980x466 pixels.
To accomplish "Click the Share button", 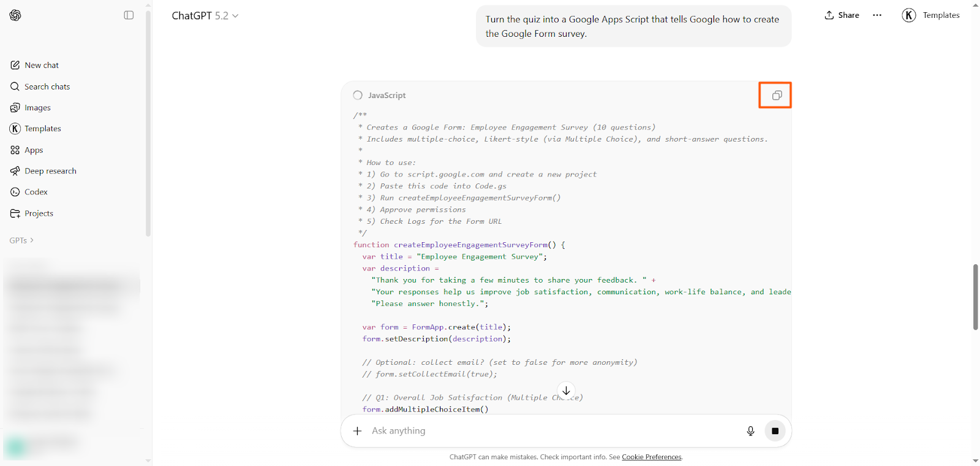I will pos(842,15).
